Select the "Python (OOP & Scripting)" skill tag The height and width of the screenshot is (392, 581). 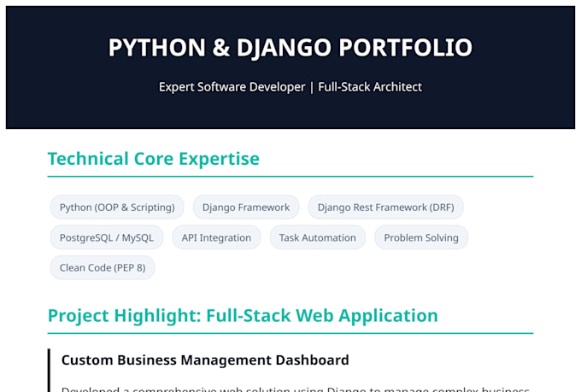117,208
